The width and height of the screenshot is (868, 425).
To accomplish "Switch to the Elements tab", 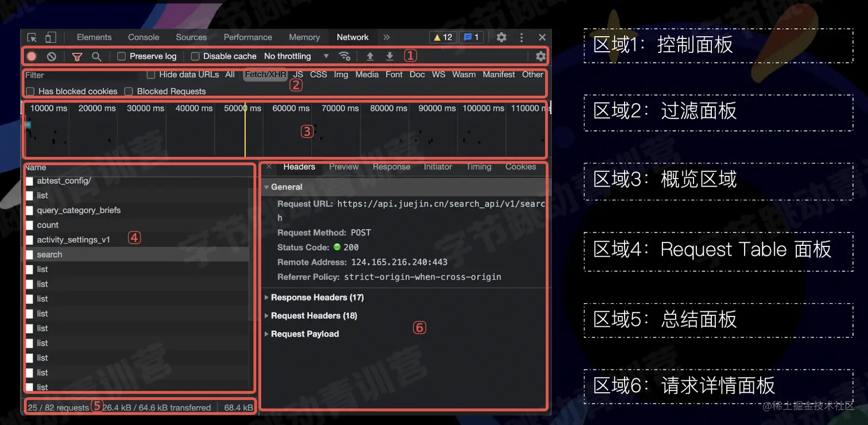I will click(94, 37).
